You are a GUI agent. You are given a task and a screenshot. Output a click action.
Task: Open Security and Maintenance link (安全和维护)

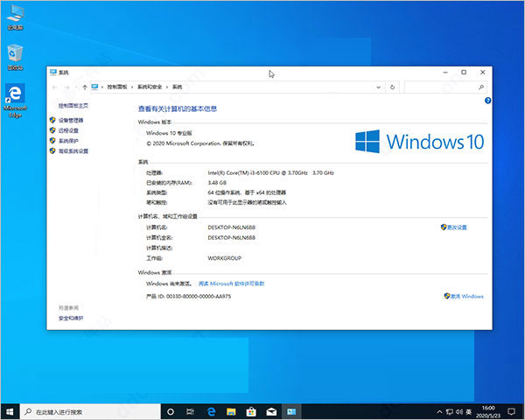[71, 318]
